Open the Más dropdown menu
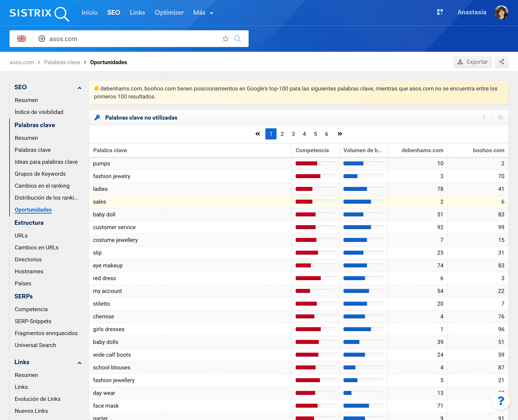 tap(203, 13)
